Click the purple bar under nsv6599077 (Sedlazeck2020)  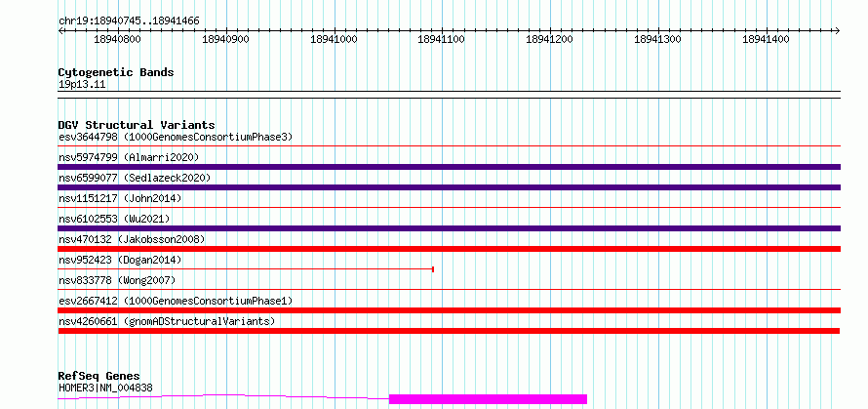click(x=449, y=187)
